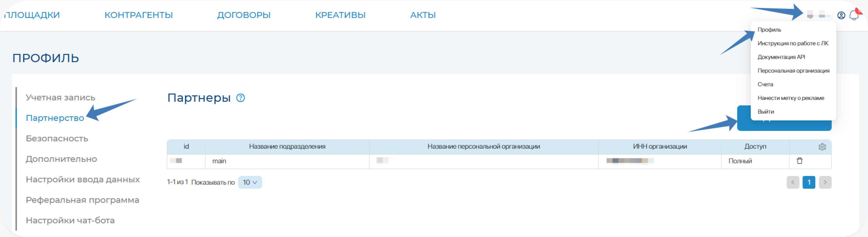Viewport: 868px width, 237px height.
Task: Switch to the Креативы tab
Action: pyautogui.click(x=340, y=15)
